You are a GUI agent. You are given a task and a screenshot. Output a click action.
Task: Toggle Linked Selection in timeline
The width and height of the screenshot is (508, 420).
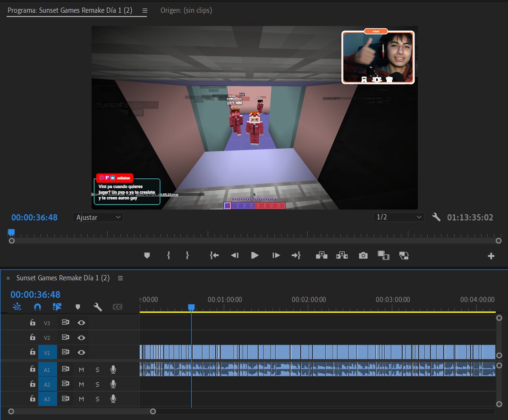57,307
